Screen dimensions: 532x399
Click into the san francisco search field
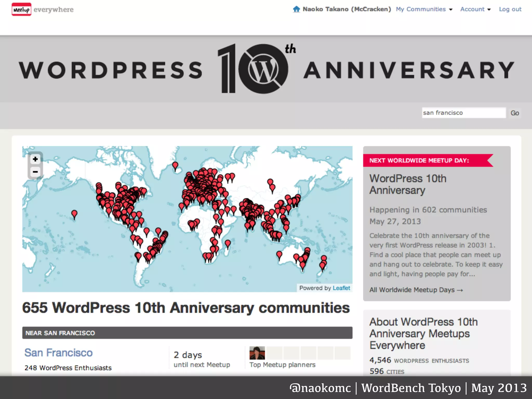pyautogui.click(x=463, y=113)
